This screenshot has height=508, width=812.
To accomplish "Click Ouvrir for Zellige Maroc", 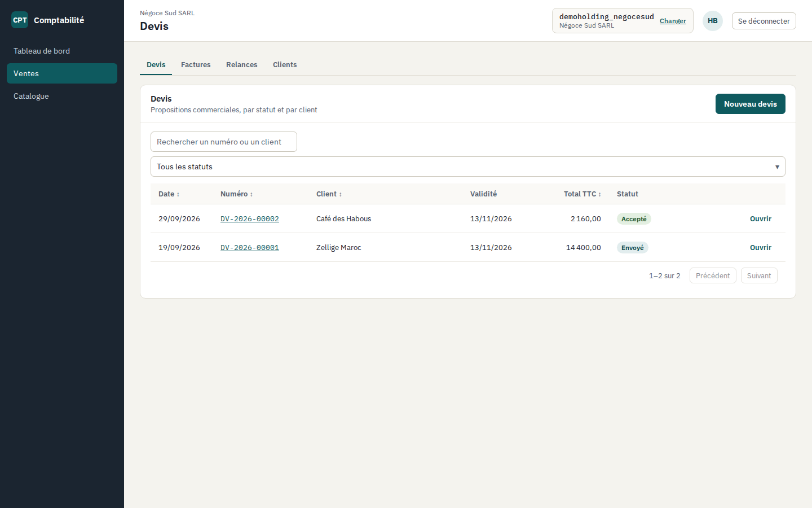I will [x=761, y=248].
